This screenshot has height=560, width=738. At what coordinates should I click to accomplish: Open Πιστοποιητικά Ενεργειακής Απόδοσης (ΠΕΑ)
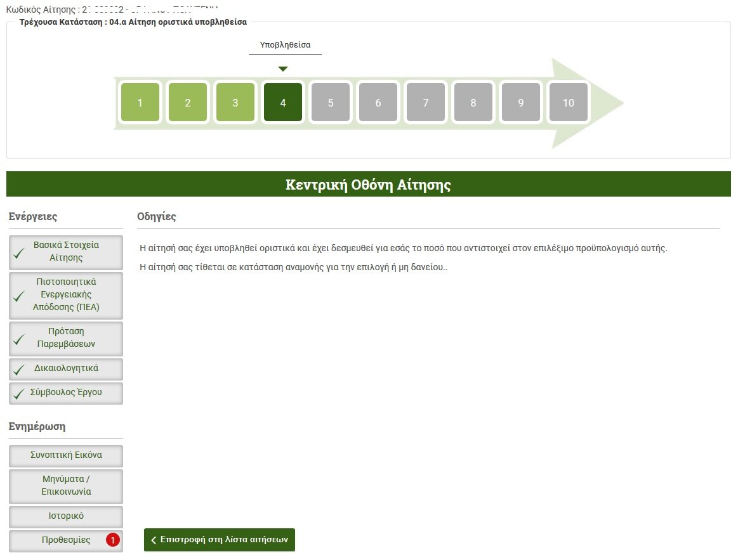coord(66,295)
